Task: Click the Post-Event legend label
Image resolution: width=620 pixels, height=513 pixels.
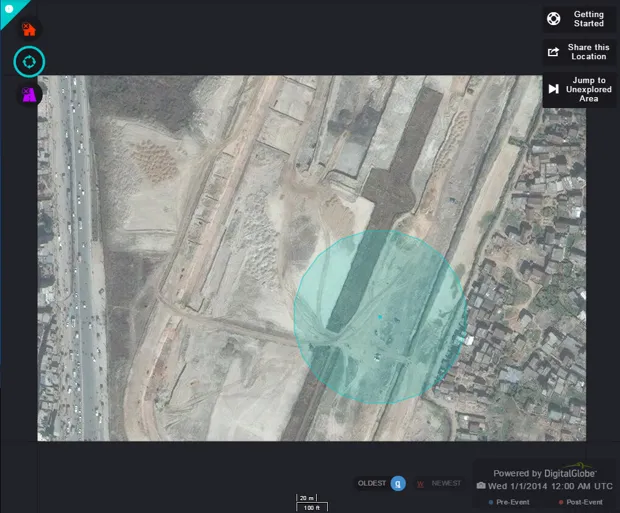Action: click(584, 502)
